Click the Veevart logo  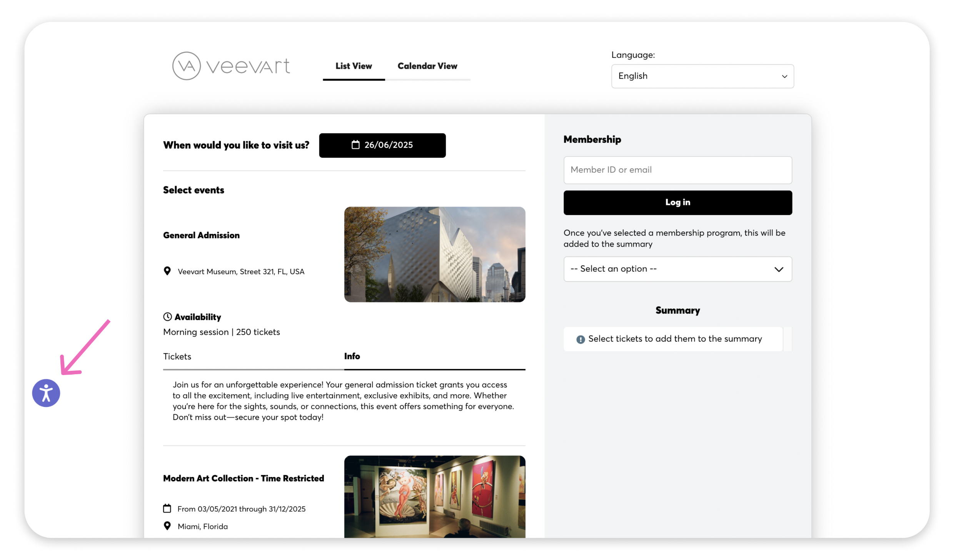231,66
